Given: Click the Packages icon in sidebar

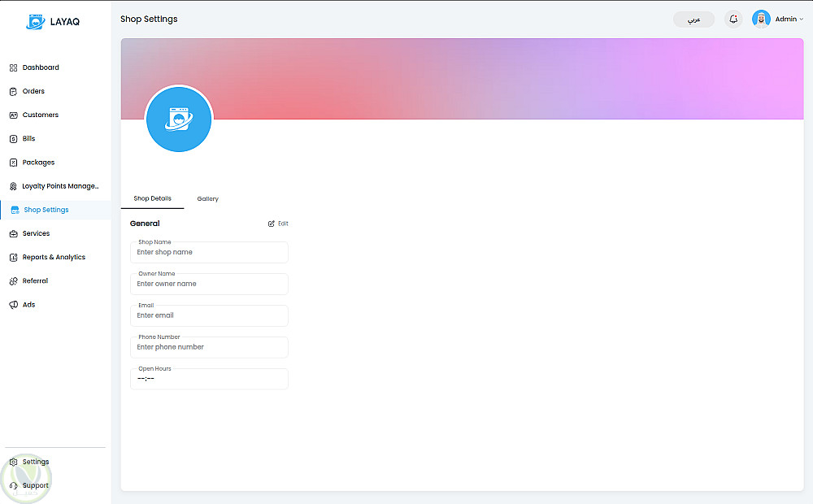Looking at the screenshot, I should pos(14,163).
